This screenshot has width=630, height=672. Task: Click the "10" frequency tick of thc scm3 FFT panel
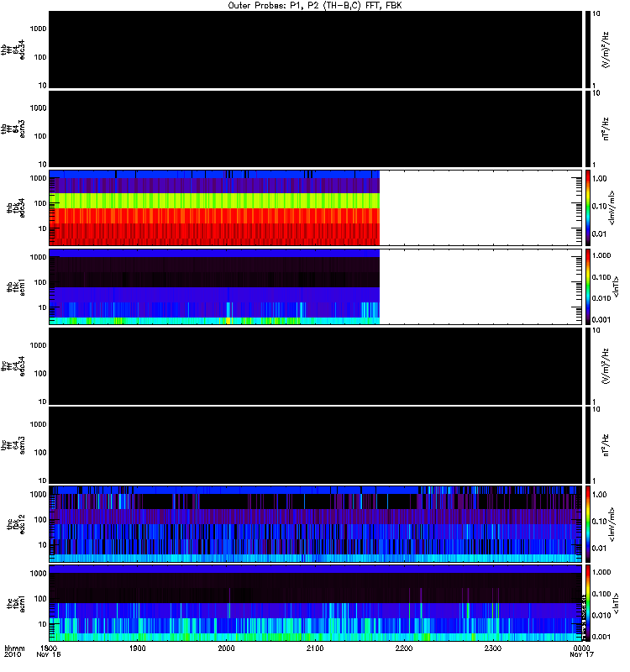pyautogui.click(x=42, y=480)
